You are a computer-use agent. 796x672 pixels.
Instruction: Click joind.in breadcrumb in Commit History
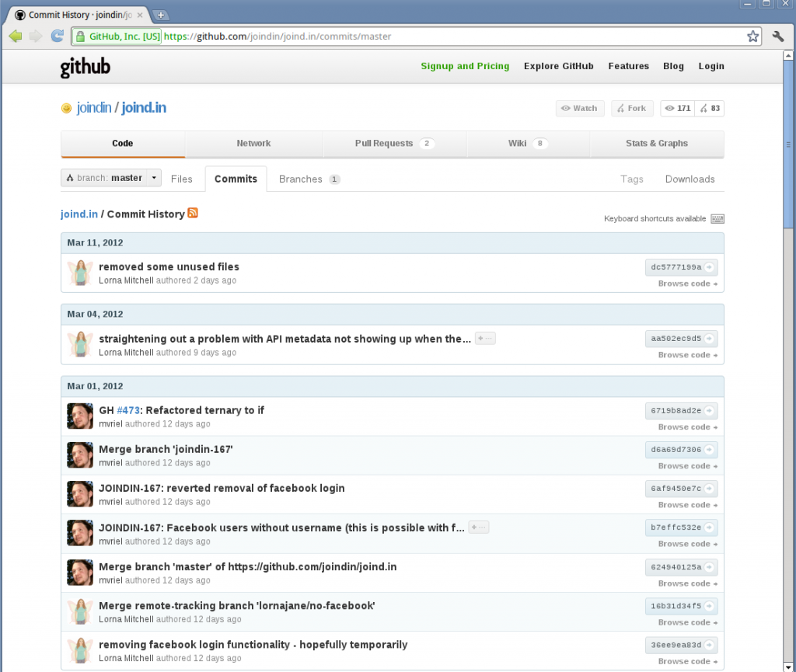[79, 214]
